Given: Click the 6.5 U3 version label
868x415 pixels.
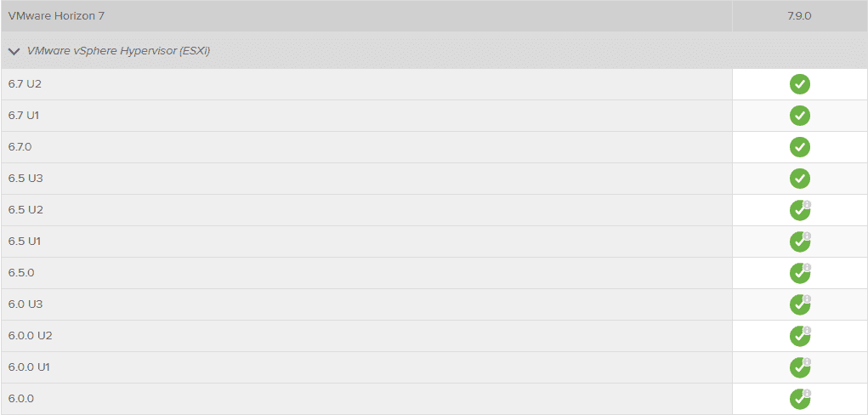Looking at the screenshot, I should pyautogui.click(x=26, y=179).
